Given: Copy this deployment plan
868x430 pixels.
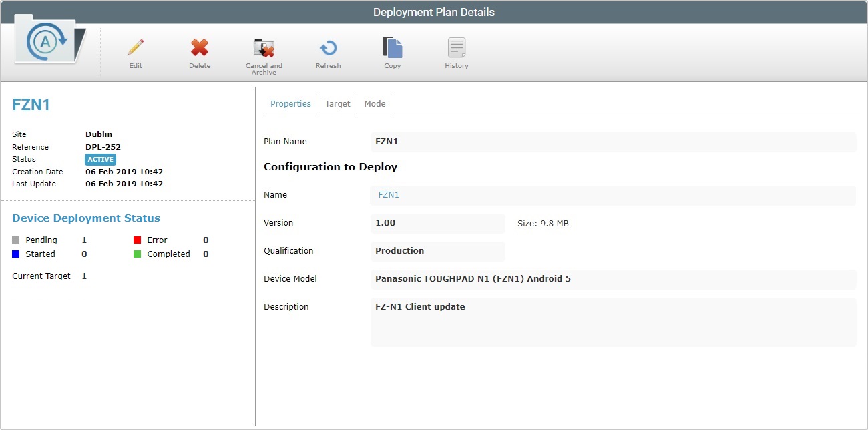Looking at the screenshot, I should pyautogui.click(x=392, y=48).
